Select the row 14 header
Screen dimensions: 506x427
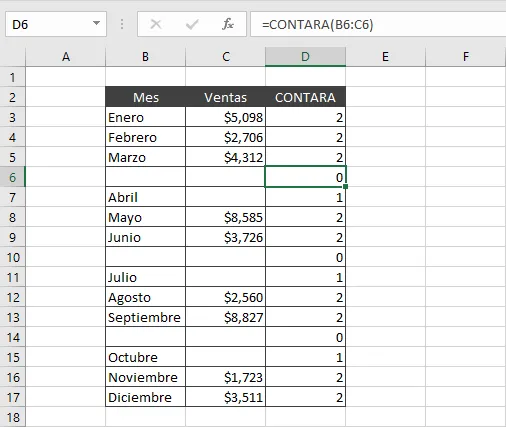(x=12, y=337)
